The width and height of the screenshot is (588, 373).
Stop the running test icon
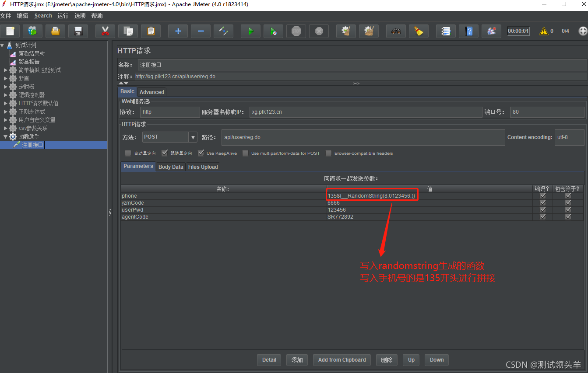296,31
